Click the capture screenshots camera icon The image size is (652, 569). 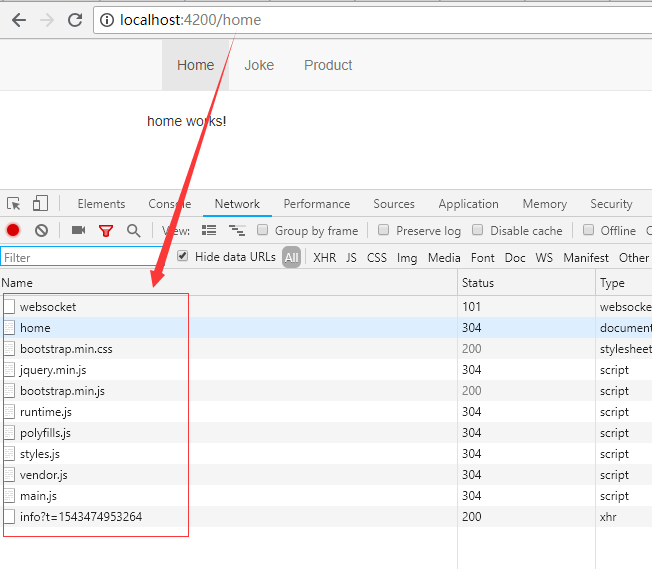click(78, 230)
